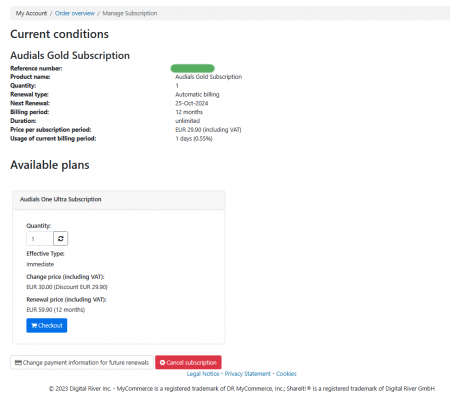Click the Next Renewal date 25-Oct-2024

click(192, 103)
